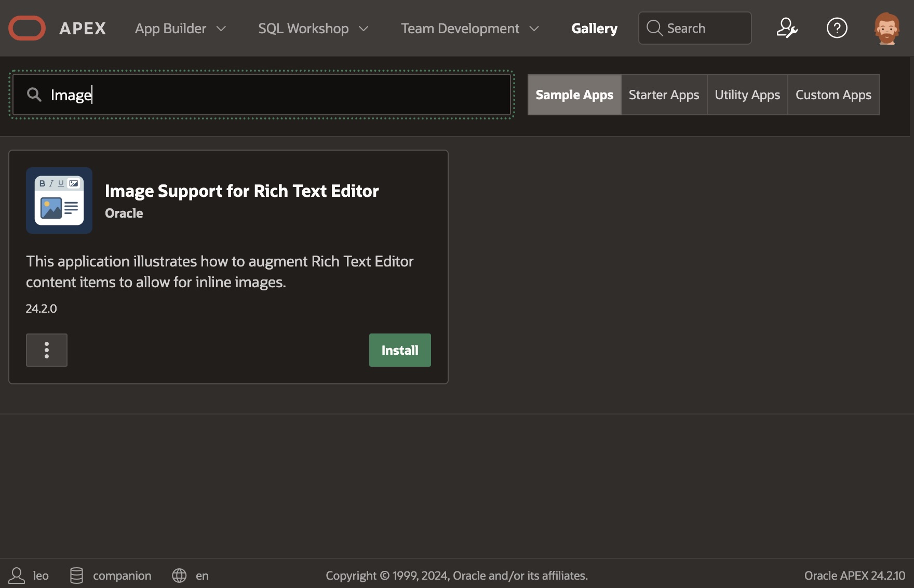Click the database icon beside companion
This screenshot has width=914, height=588.
pos(76,576)
